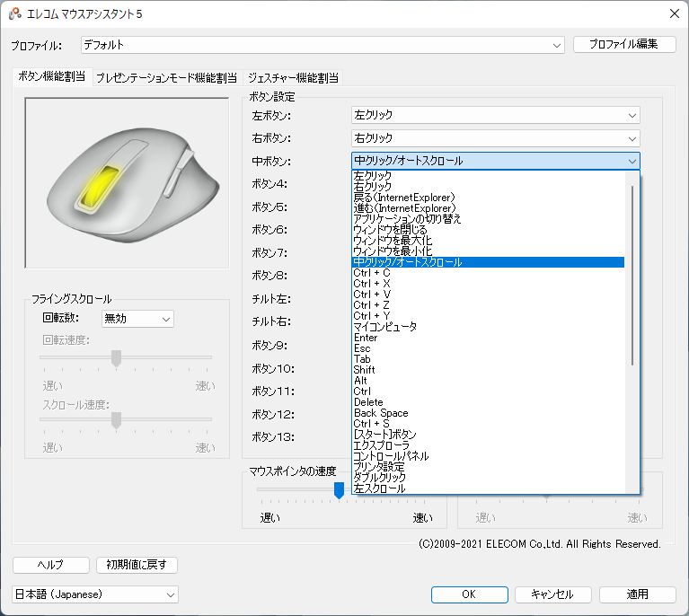Select Enter key option in list
Image resolution: width=689 pixels, height=616 pixels.
point(488,338)
